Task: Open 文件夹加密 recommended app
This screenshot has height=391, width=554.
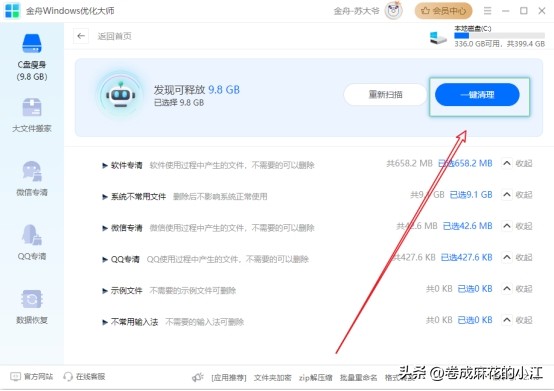Action: coord(272,378)
